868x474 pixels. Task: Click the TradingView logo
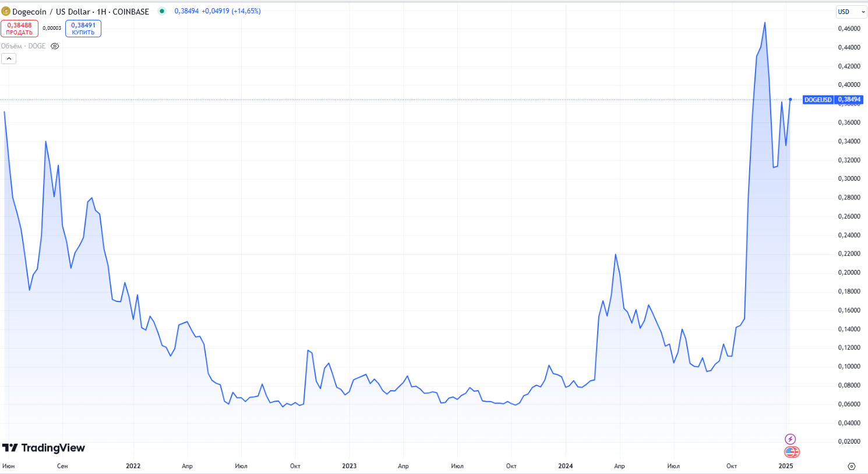point(44,448)
